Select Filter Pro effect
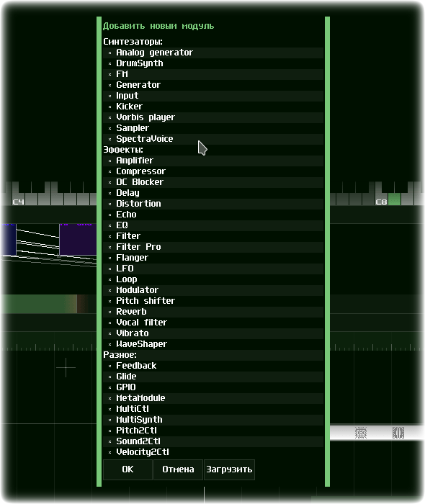This screenshot has height=504, width=425. point(213,247)
